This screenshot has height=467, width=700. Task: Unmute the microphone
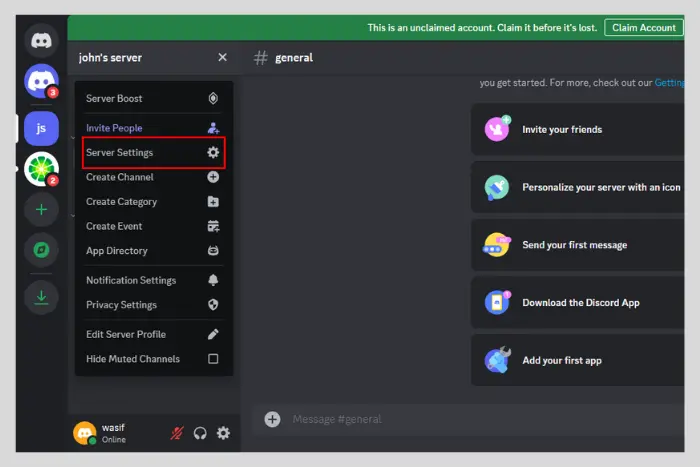point(177,433)
